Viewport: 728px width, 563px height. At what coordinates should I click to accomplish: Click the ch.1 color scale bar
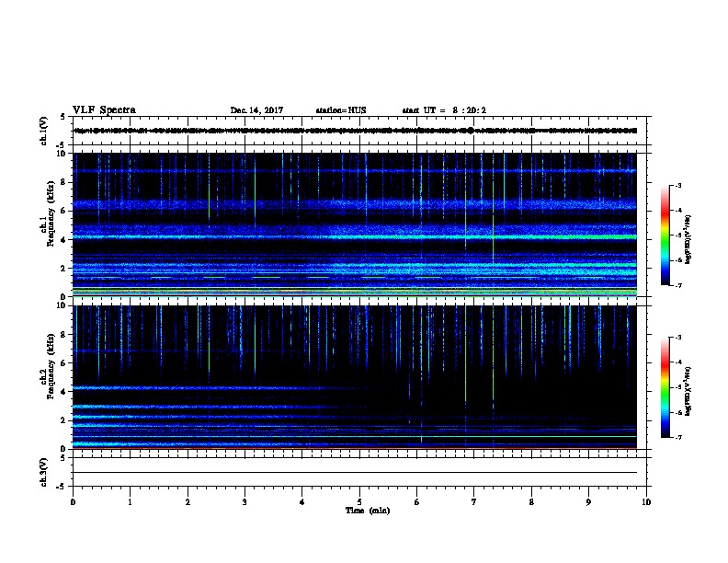click(665, 236)
